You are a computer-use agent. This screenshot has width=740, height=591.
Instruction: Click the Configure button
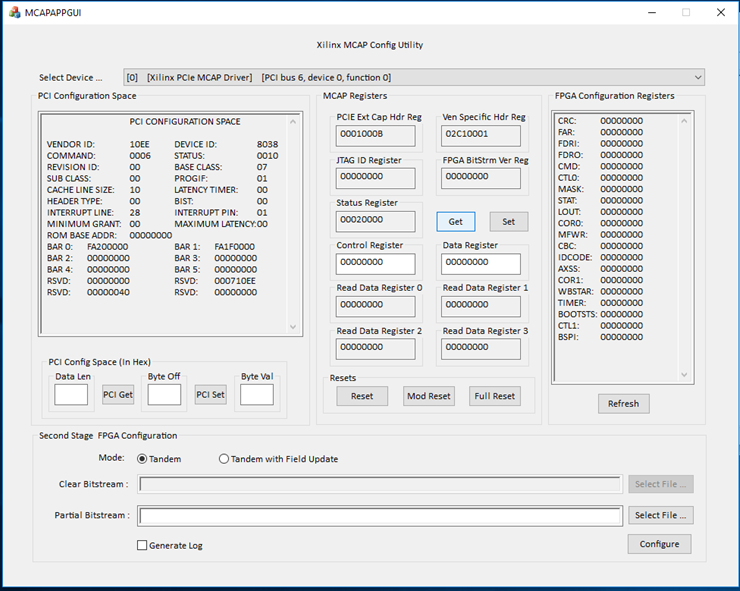click(659, 544)
